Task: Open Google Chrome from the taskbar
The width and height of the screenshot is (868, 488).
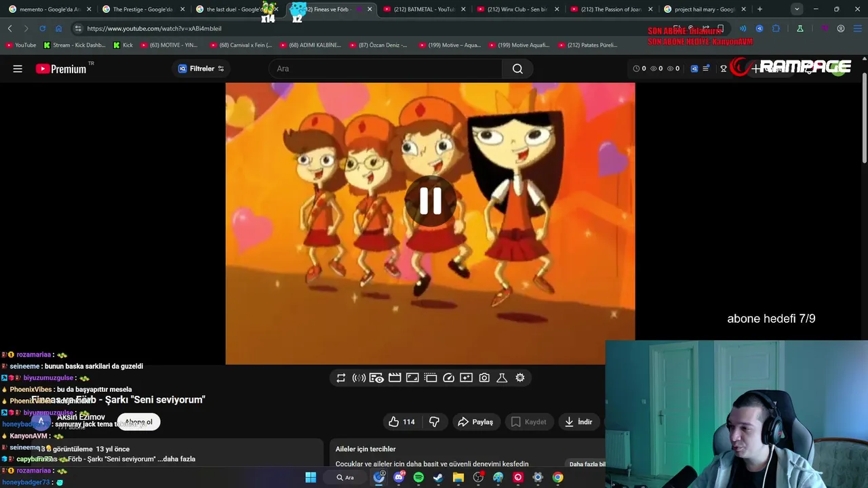Action: (x=557, y=477)
